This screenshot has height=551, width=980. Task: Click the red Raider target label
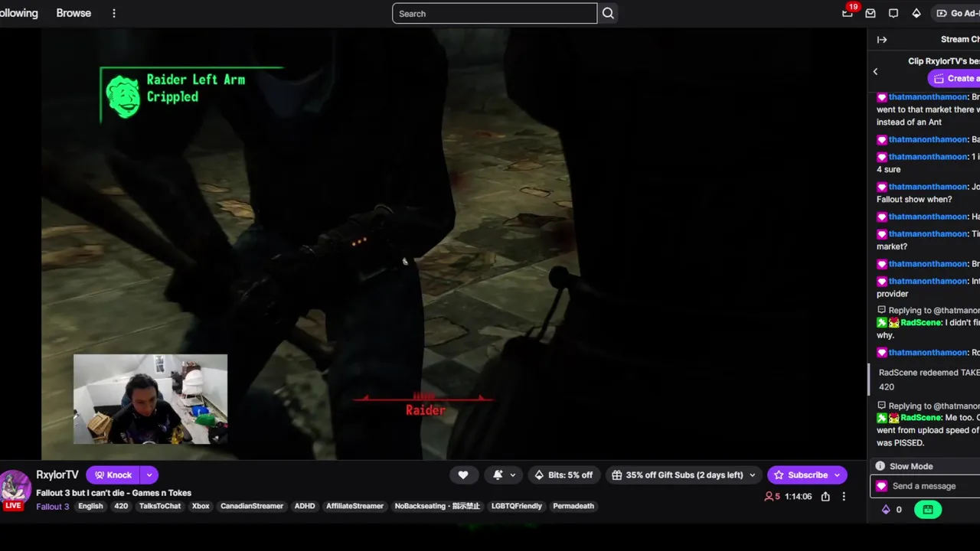click(425, 410)
